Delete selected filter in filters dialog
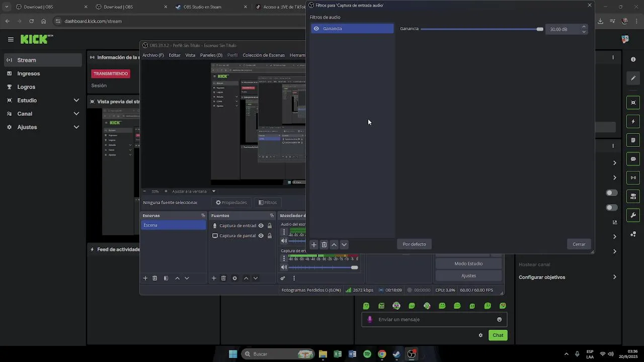The height and width of the screenshot is (362, 644). 324,245
